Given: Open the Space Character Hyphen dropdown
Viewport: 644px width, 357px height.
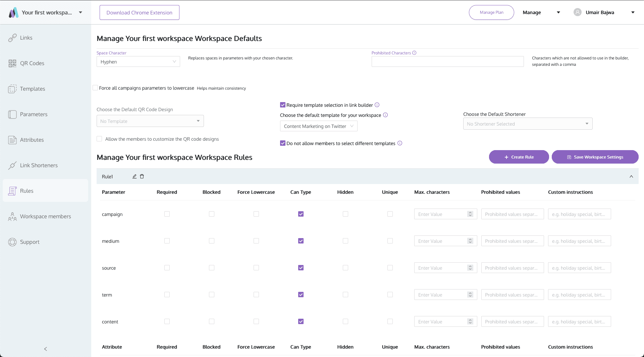Looking at the screenshot, I should coord(138,61).
